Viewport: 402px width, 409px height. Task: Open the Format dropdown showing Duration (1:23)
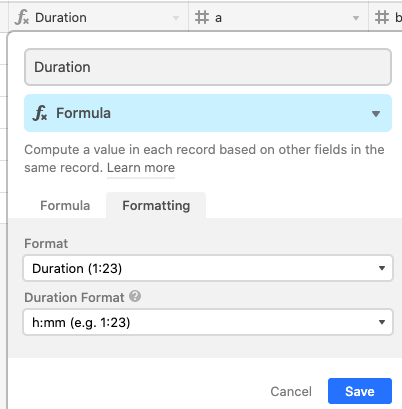click(x=208, y=268)
